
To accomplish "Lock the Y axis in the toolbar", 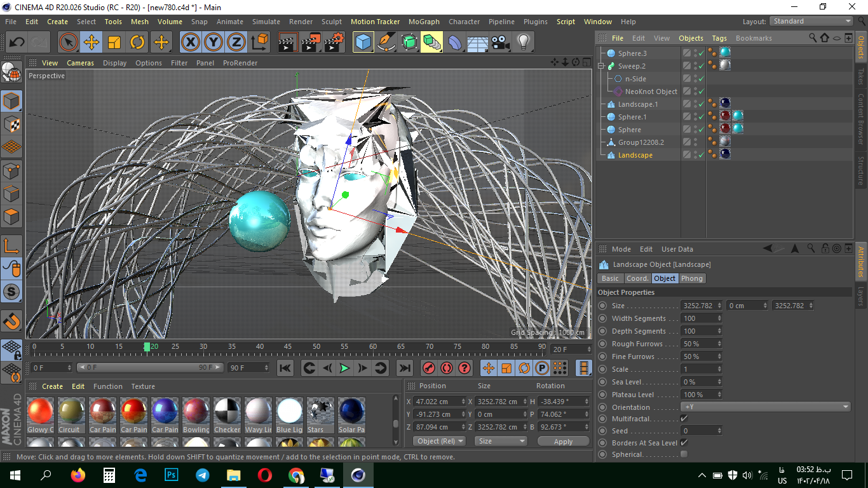I will tap(213, 42).
